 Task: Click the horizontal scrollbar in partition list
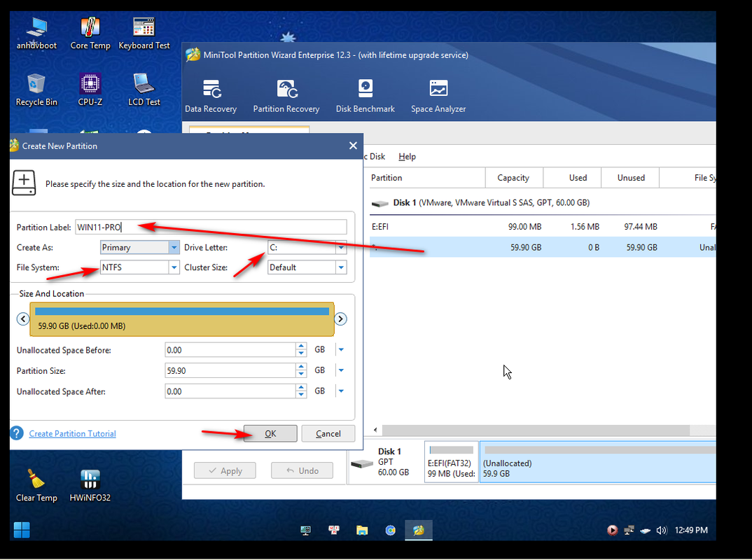(x=535, y=430)
